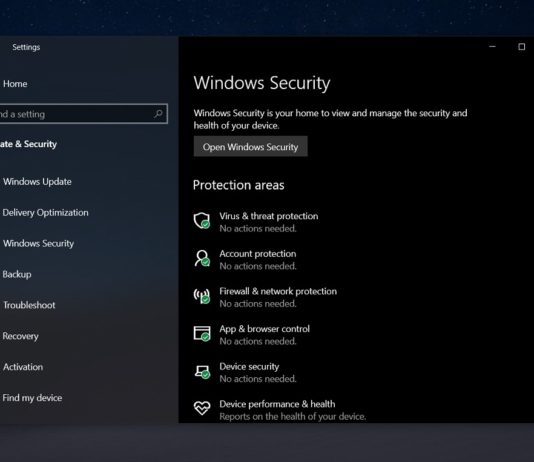
Task: Select Find my device in sidebar
Action: [32, 398]
